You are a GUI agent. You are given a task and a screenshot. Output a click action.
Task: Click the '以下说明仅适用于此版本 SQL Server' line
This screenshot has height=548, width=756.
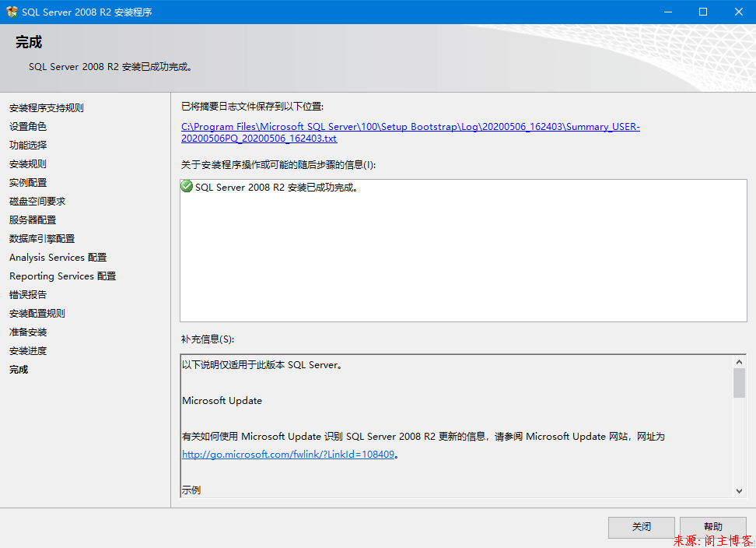coord(262,365)
